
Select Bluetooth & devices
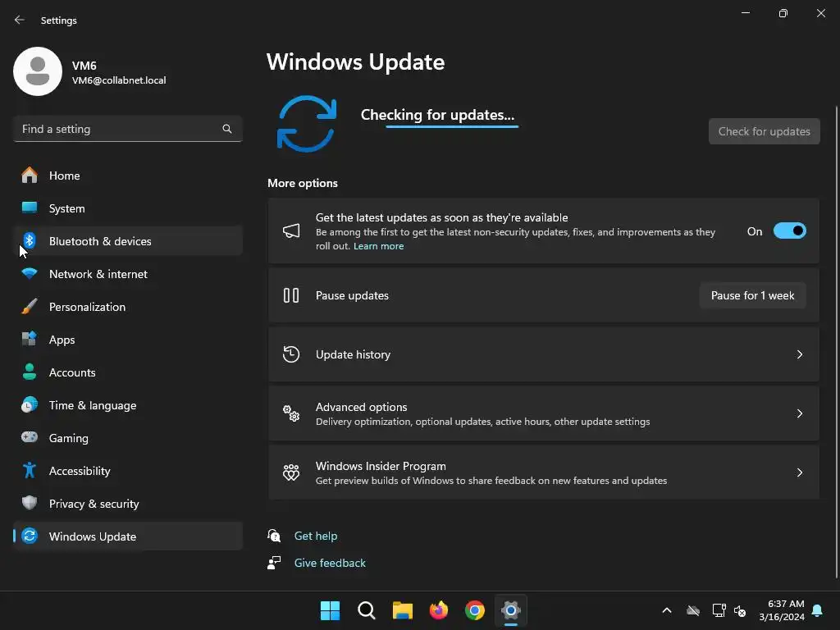click(127, 240)
